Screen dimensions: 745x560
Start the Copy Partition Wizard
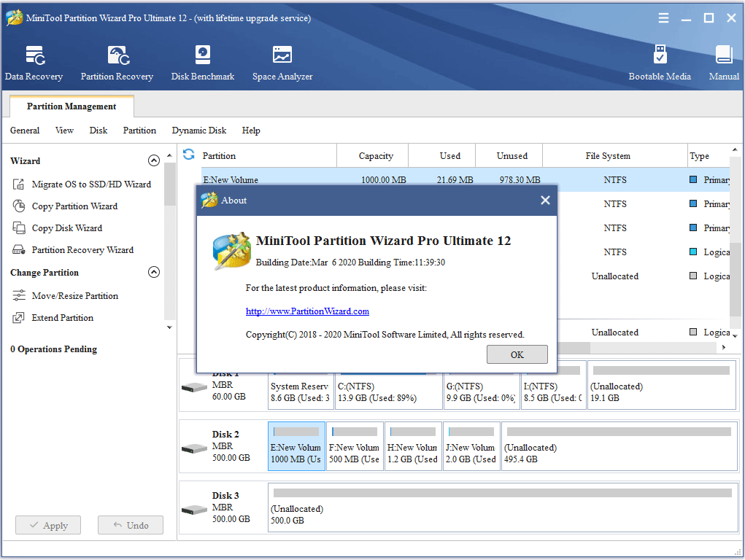click(x=65, y=206)
